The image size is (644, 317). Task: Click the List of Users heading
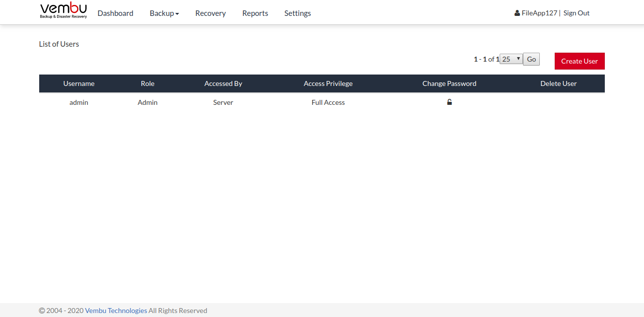click(59, 44)
